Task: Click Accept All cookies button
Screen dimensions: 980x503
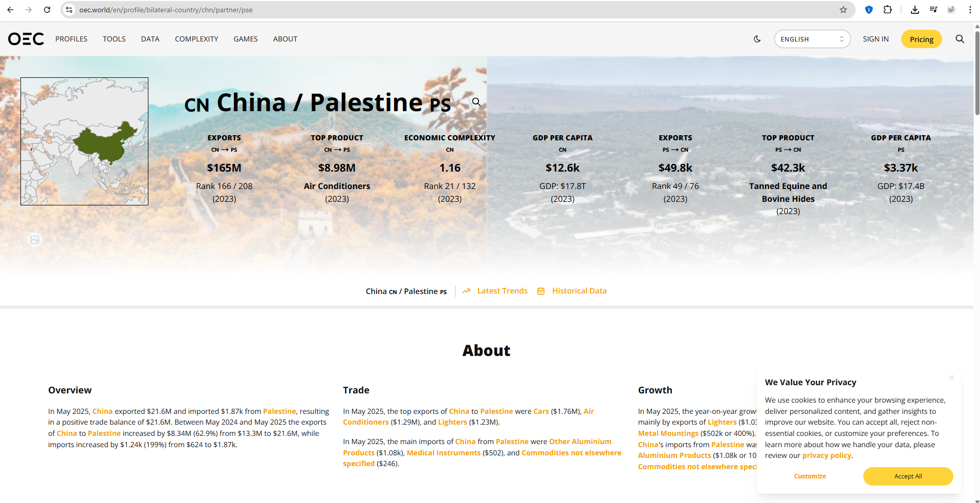Action: point(908,476)
